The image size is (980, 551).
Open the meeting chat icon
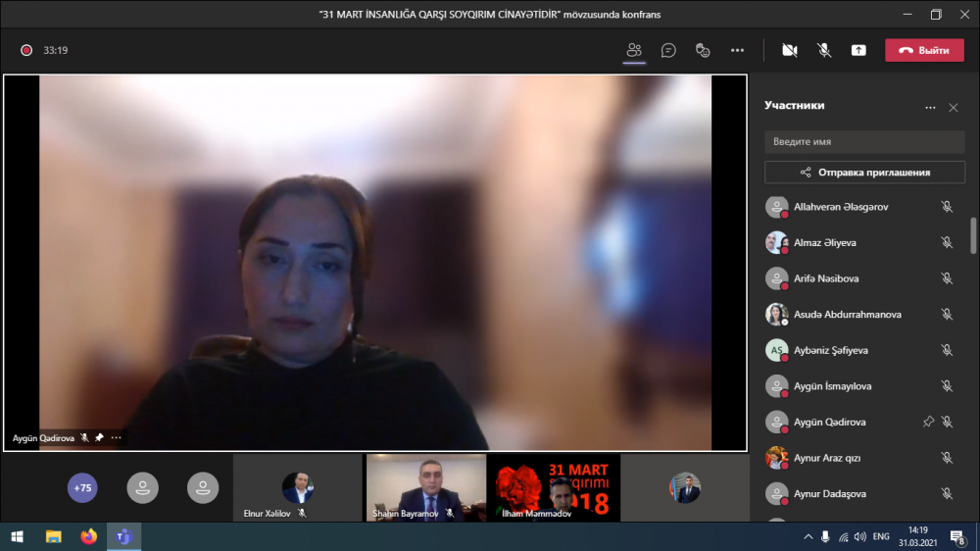(x=668, y=50)
